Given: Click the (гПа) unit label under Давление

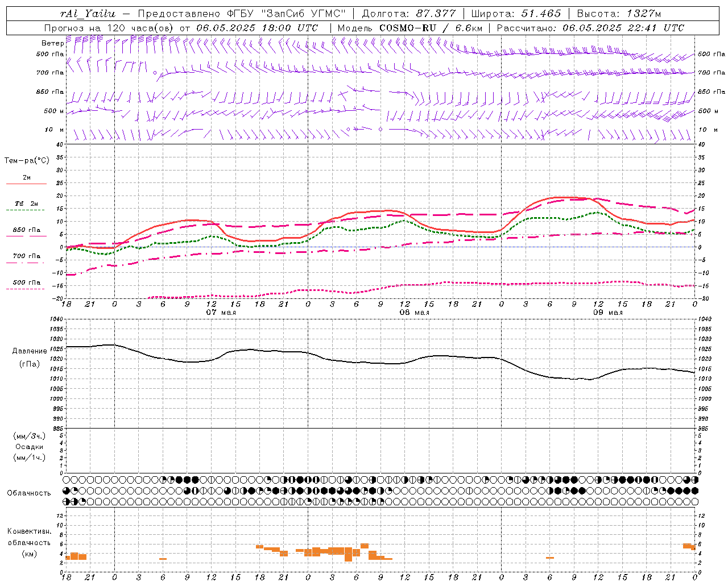Looking at the screenshot, I should click(30, 364).
